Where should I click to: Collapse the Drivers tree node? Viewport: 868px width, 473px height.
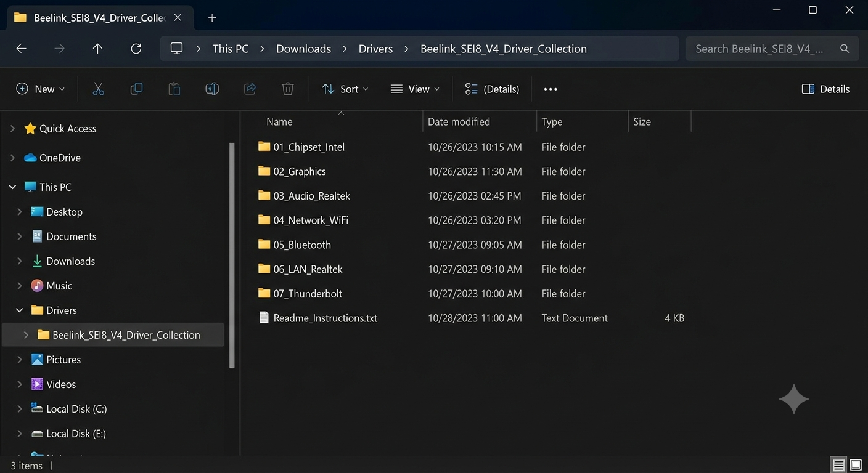[20, 310]
